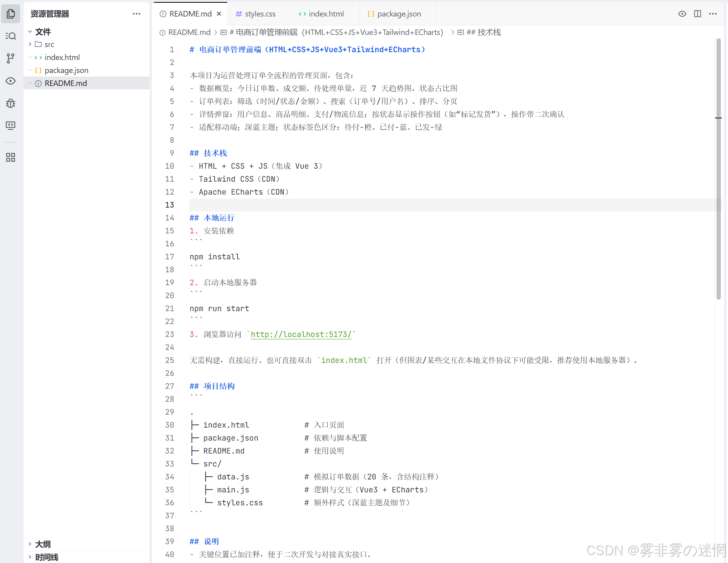Click the inline code `index.html` on line 25

[x=344, y=360]
